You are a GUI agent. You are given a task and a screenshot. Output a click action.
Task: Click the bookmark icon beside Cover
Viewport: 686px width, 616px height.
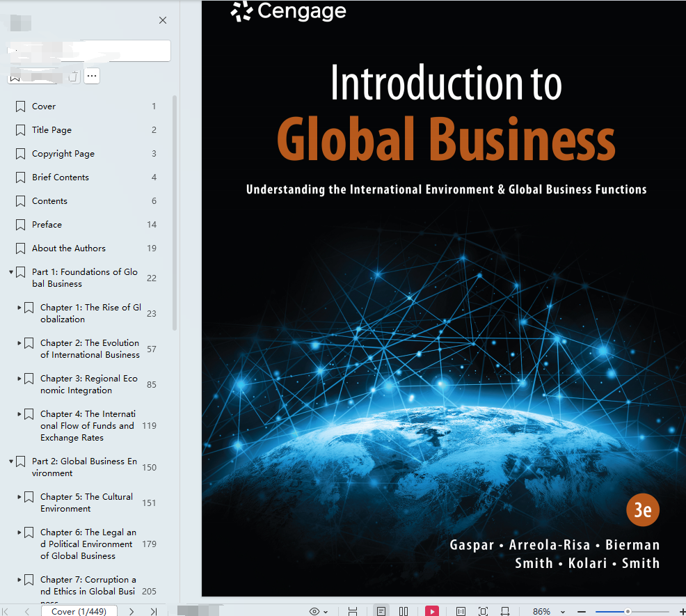(x=20, y=106)
